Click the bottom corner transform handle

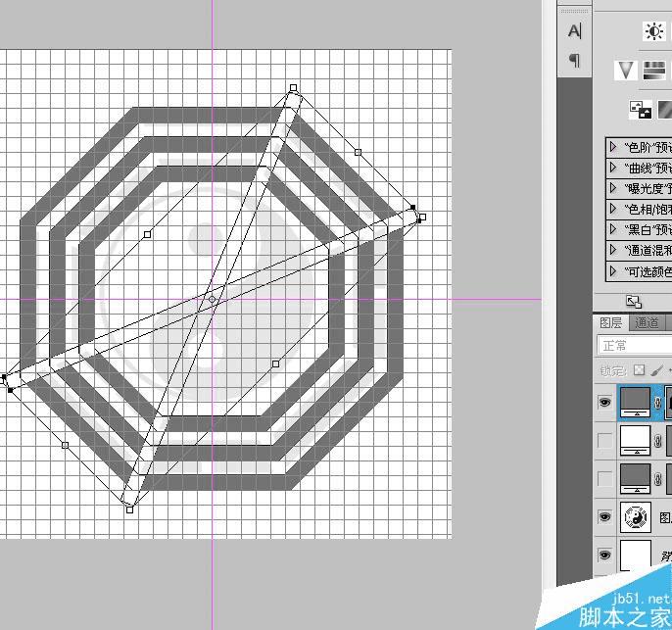pos(130,509)
